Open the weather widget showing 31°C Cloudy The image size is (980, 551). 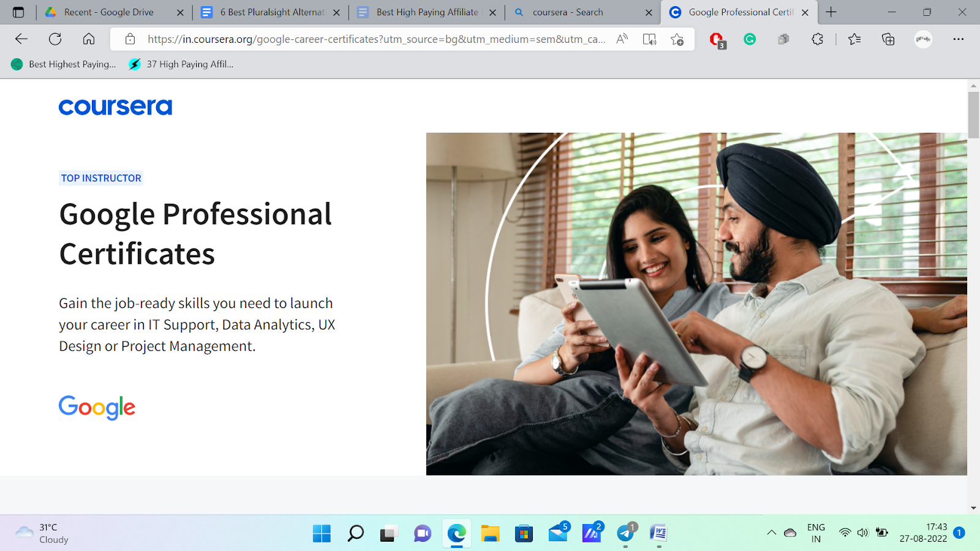point(42,533)
